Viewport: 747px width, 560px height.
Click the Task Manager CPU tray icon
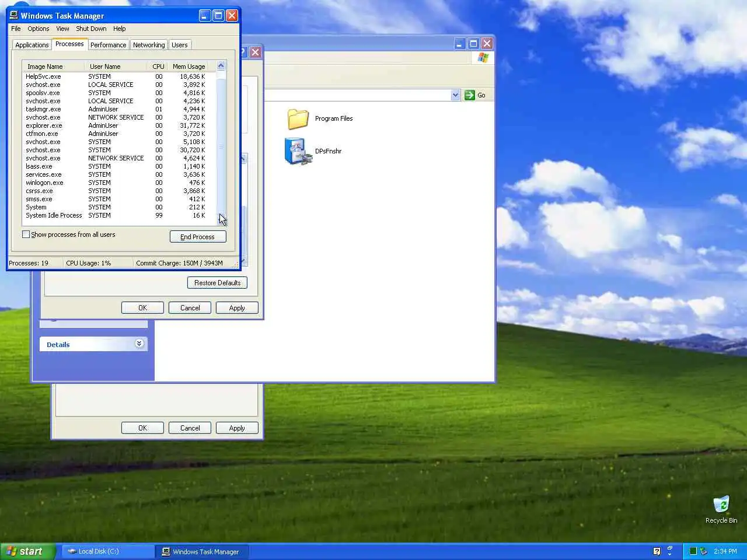[x=693, y=551]
